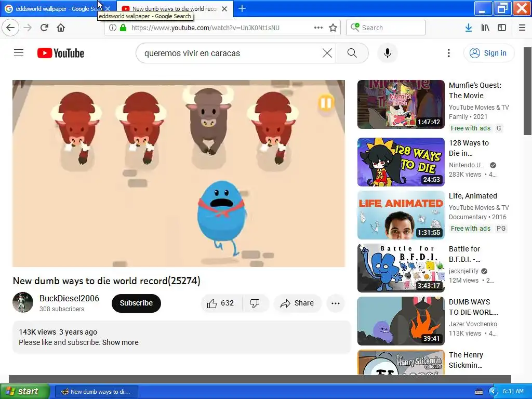Open page actions three-dot menu in address bar

pos(318,28)
